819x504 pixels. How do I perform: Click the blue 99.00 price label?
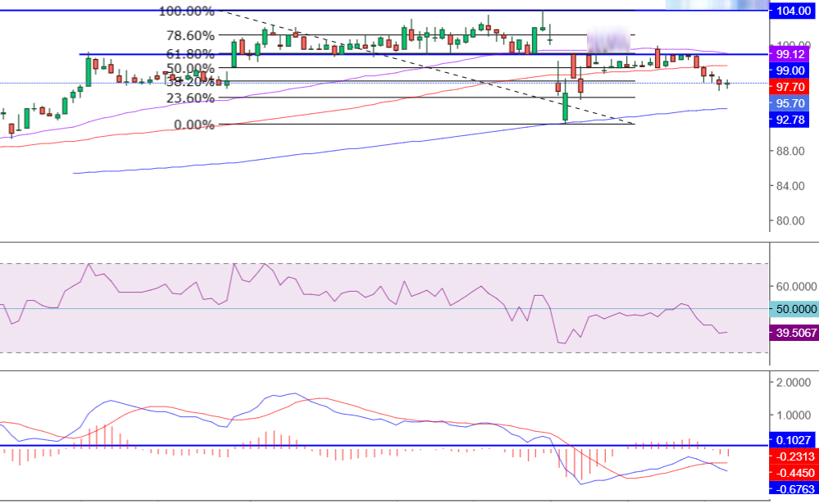pos(789,70)
